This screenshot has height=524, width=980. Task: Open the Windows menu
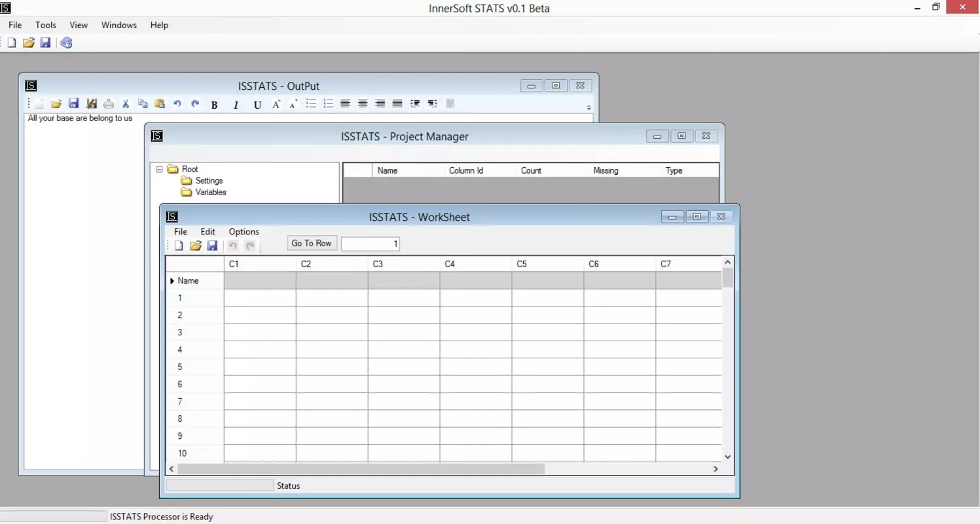point(119,25)
